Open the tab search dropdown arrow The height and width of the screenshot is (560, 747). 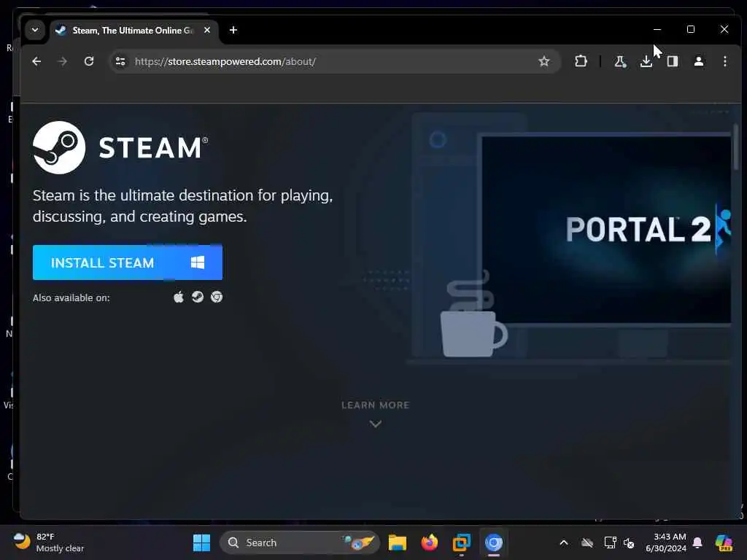coord(35,30)
